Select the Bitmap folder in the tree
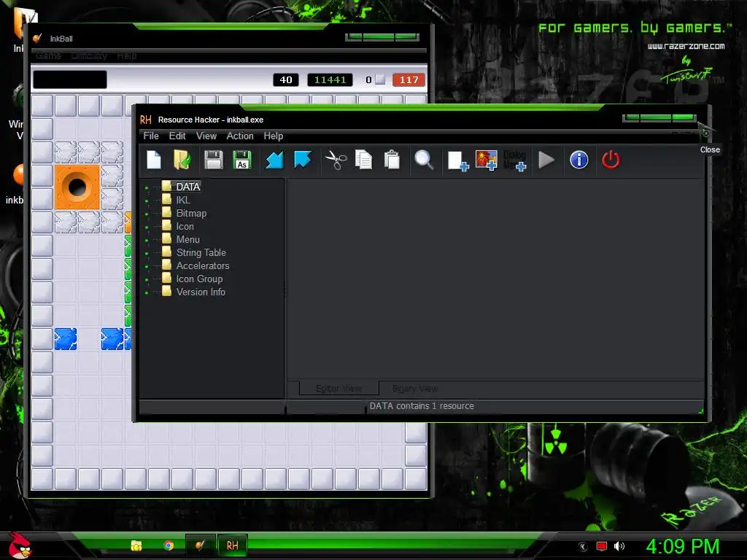 tap(185, 213)
